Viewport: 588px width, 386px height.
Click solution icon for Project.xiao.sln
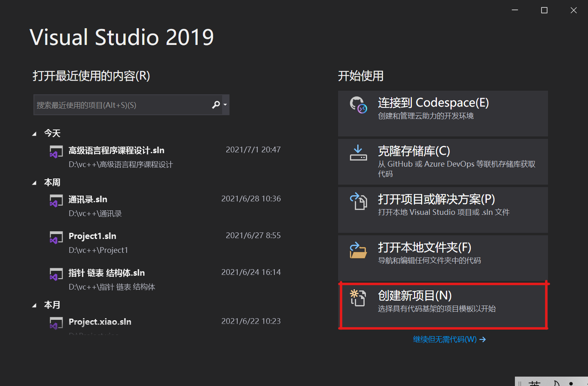(x=56, y=323)
